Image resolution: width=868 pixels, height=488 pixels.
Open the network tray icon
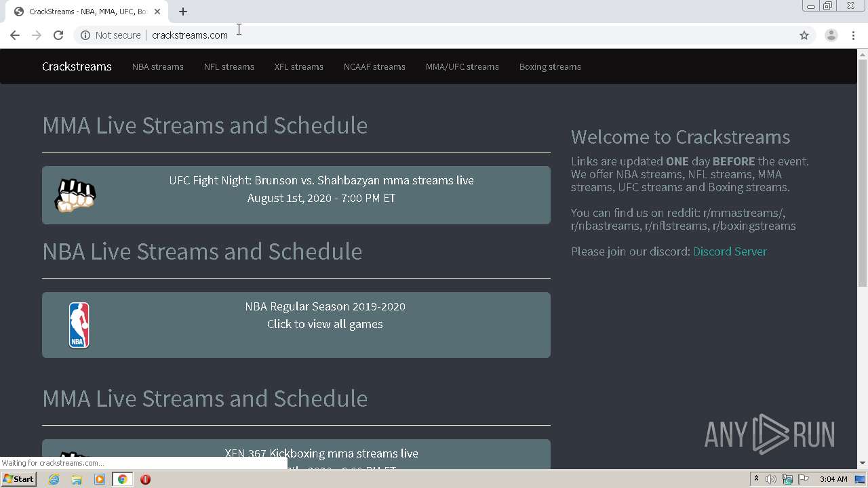(x=787, y=479)
